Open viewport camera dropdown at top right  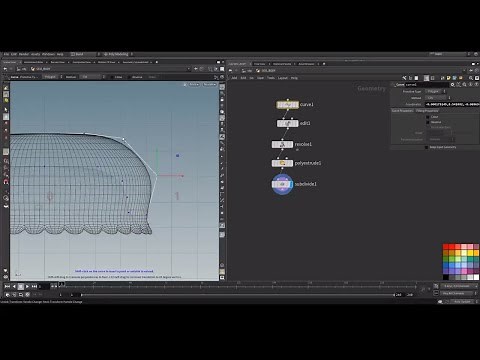tap(210, 85)
